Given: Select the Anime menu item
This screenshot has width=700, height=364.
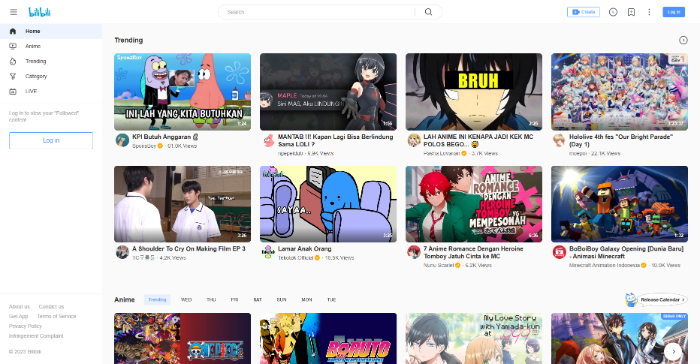Looking at the screenshot, I should pos(51,46).
